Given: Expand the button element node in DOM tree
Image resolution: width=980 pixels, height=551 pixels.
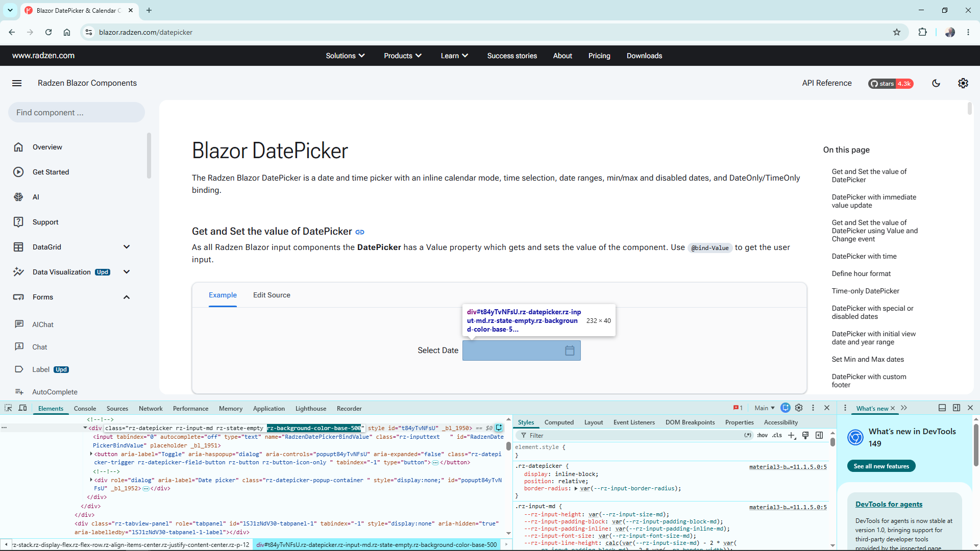Looking at the screenshot, I should tap(91, 454).
